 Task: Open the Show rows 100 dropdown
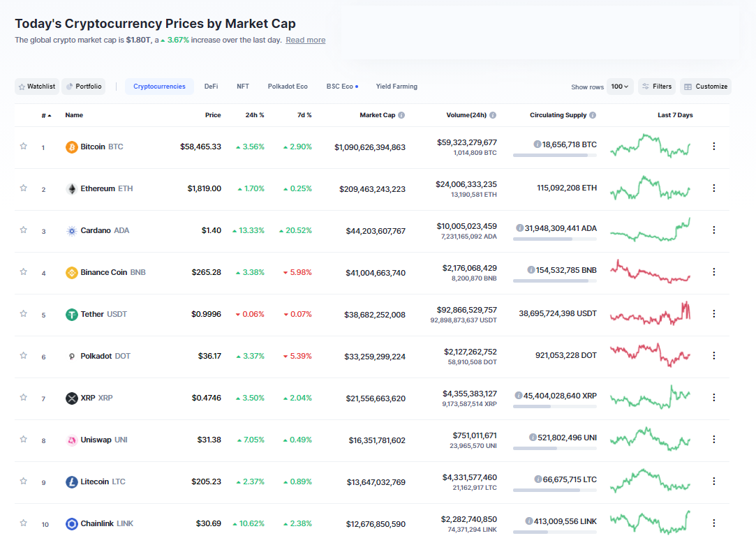coord(620,87)
